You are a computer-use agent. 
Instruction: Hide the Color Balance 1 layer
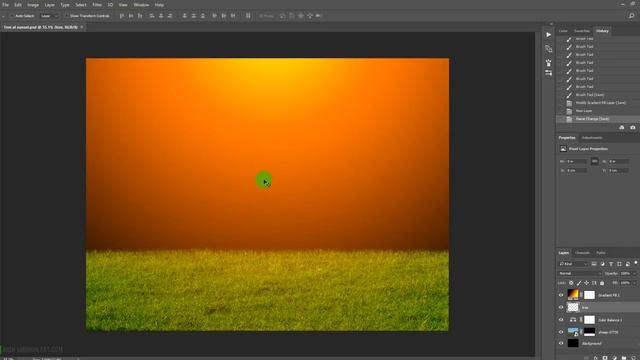561,320
